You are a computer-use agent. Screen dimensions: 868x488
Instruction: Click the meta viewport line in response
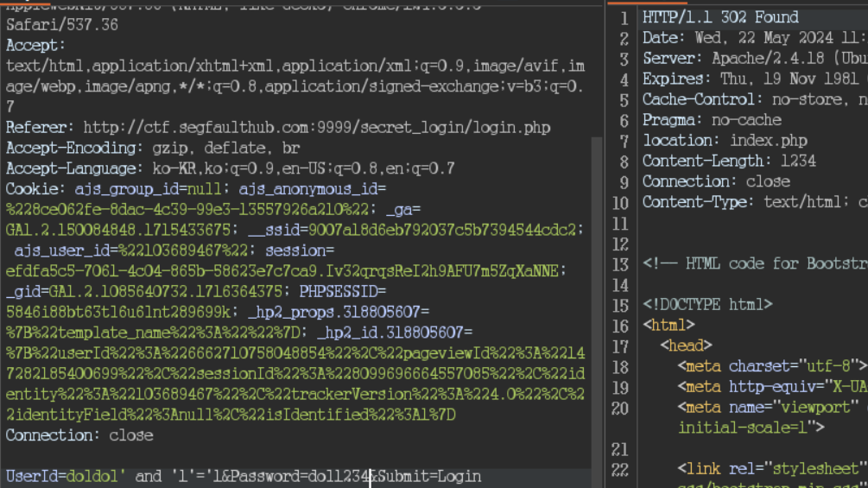pos(772,407)
